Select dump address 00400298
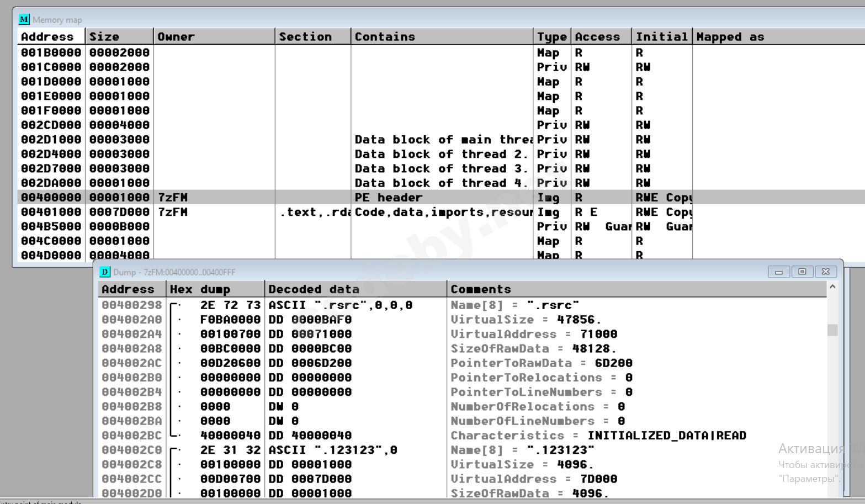865x504 pixels. click(x=132, y=305)
